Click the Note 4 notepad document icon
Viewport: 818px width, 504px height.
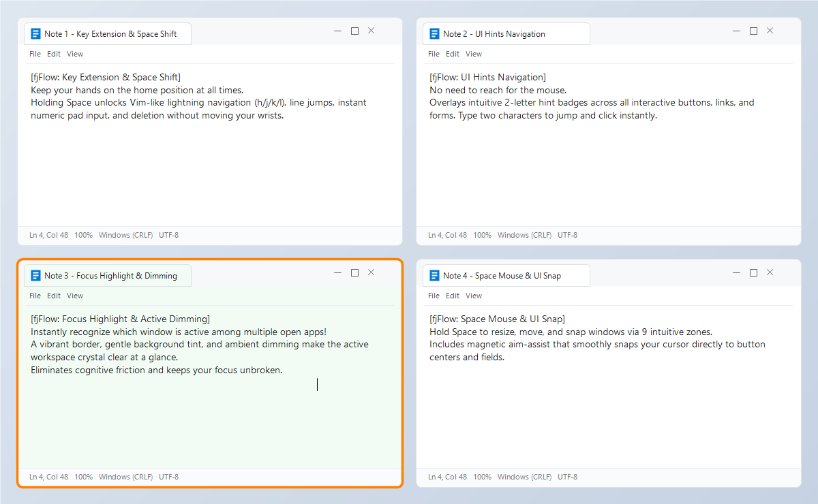point(434,275)
